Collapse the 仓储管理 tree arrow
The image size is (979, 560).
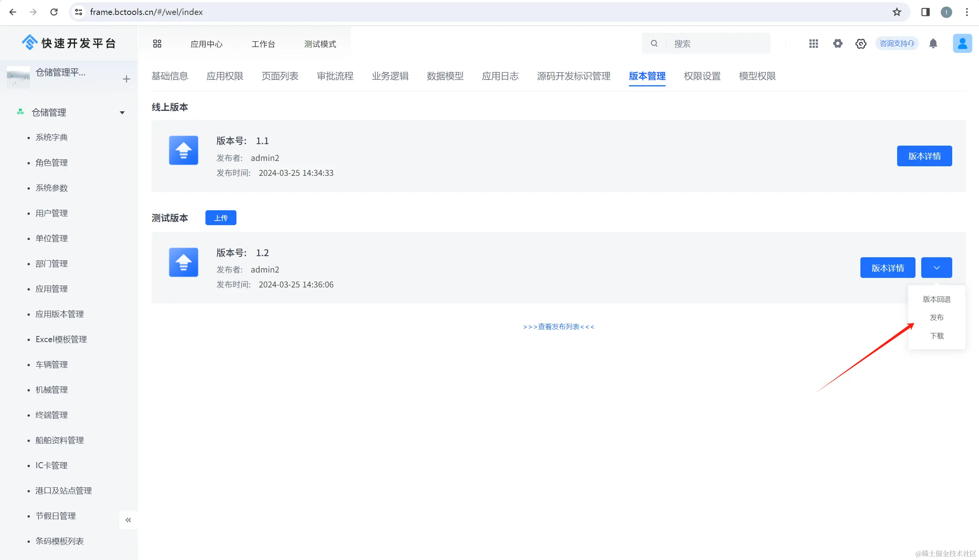(x=122, y=113)
